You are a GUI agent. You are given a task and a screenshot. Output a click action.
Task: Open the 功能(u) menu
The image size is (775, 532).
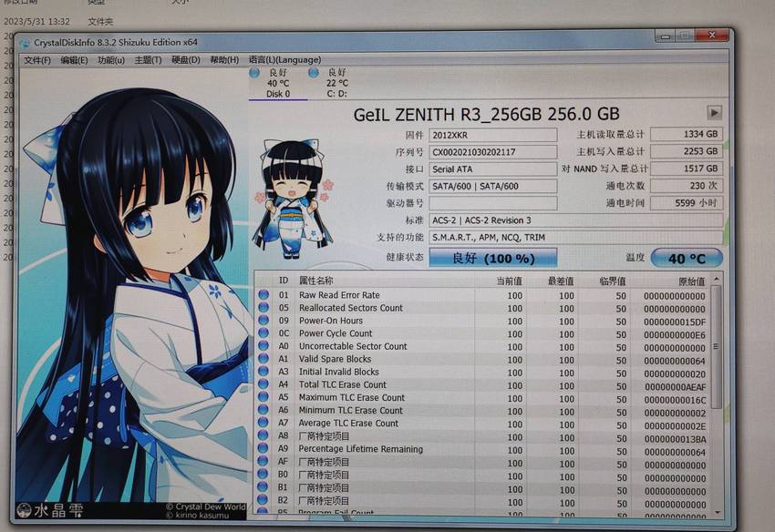tap(111, 60)
